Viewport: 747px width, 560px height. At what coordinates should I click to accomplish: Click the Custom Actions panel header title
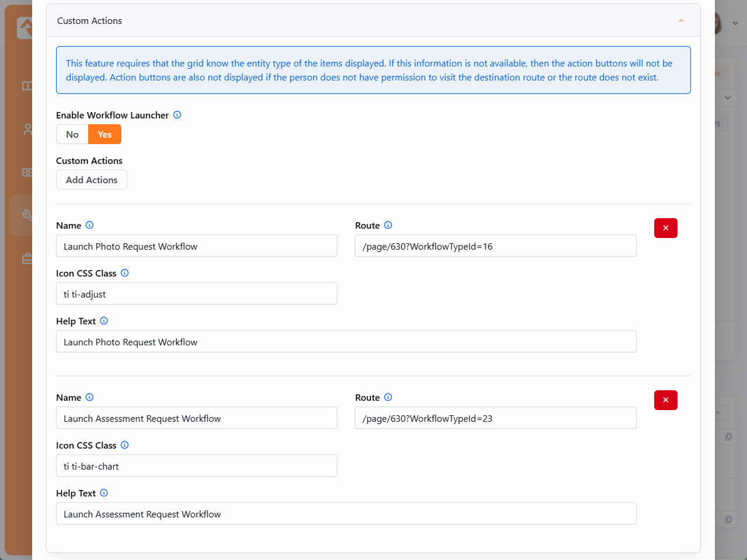(90, 21)
